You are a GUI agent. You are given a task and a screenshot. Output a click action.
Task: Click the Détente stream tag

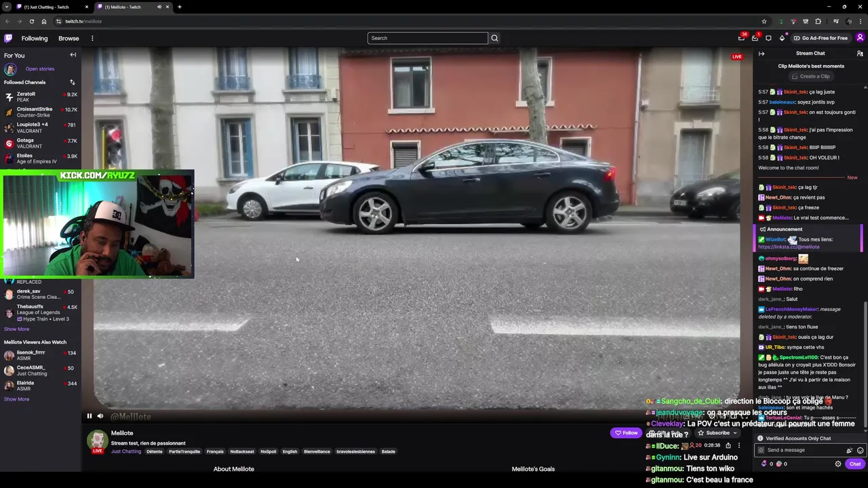(x=155, y=451)
